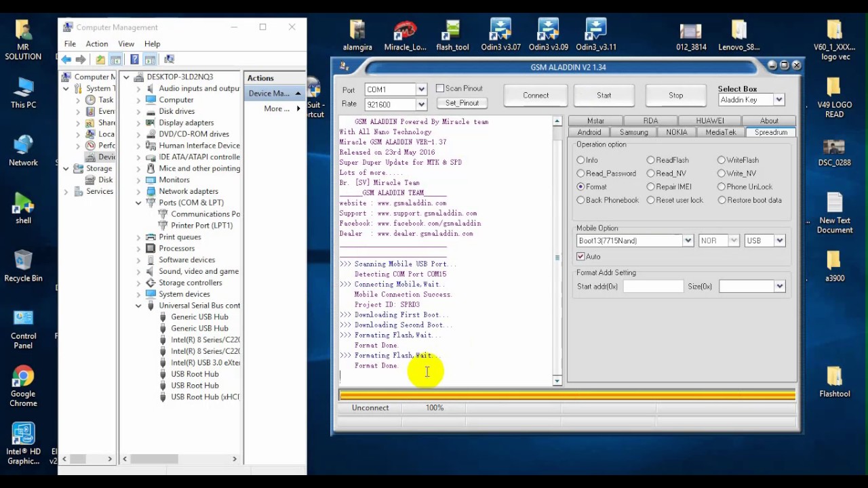Launch Google Chrome from the desktop

23,387
